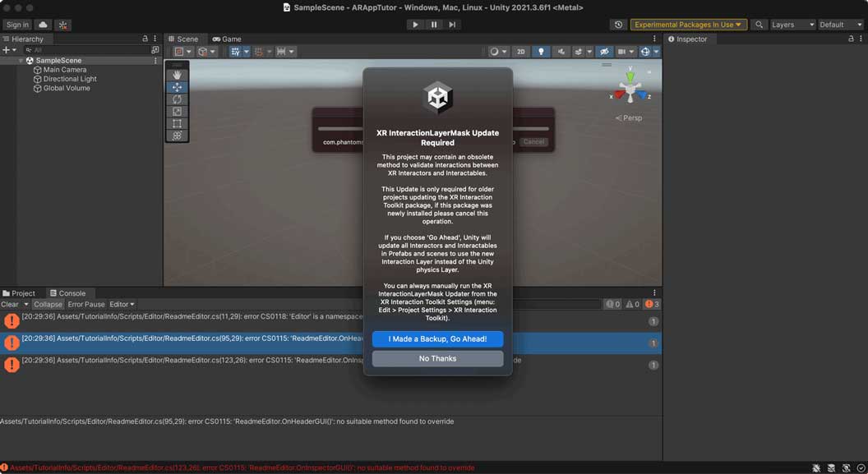
Task: Open Experimental Packages In Use dropdown
Action: tap(689, 25)
